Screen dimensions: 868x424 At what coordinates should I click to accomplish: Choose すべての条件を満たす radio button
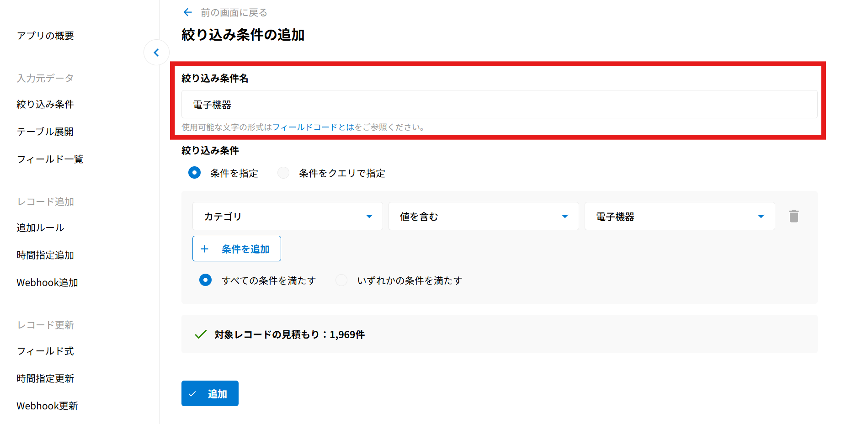coord(206,280)
